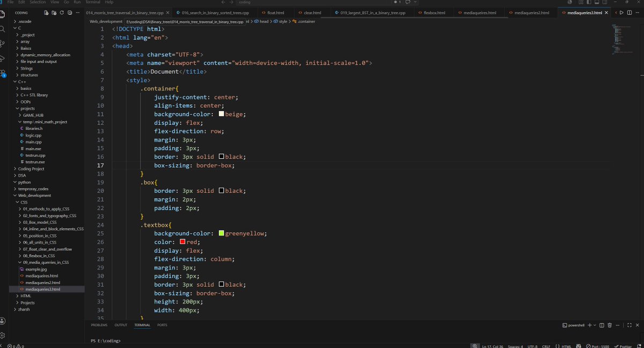Click the greenyellow color swatch
This screenshot has width=644, height=348.
[x=221, y=233]
